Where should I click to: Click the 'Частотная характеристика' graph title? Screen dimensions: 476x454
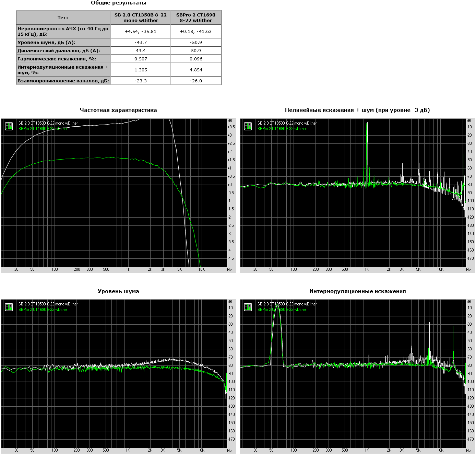[118, 110]
